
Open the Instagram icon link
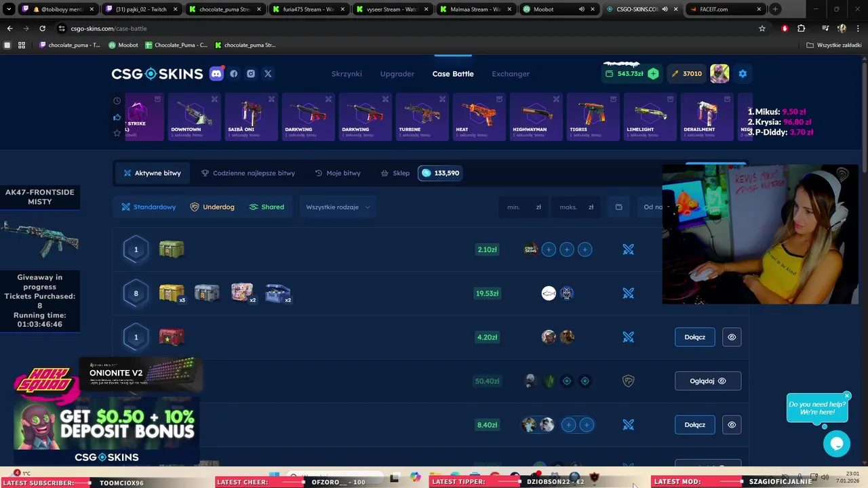point(251,74)
